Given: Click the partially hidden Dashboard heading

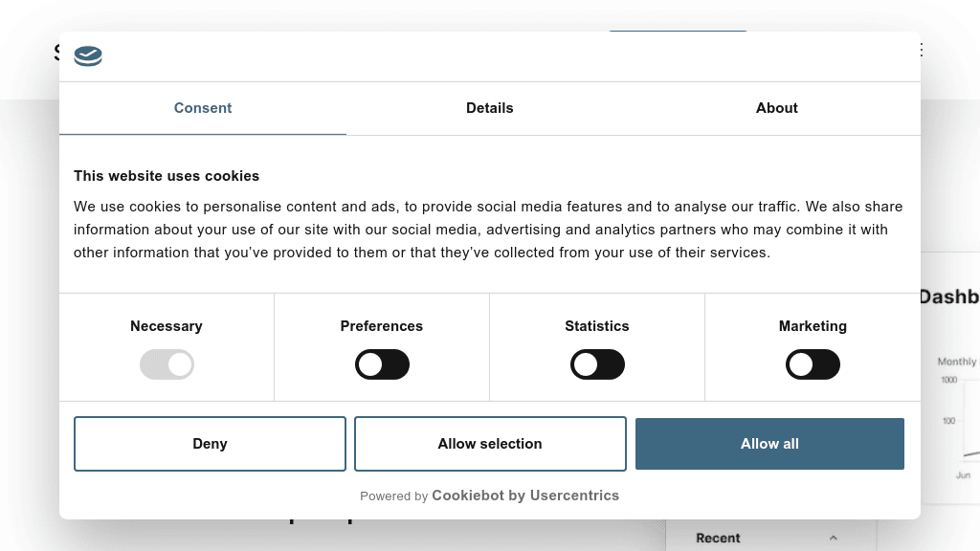Looking at the screenshot, I should tap(948, 298).
